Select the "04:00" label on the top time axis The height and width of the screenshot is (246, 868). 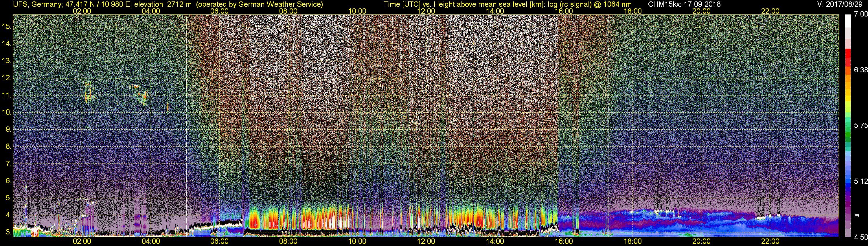151,11
